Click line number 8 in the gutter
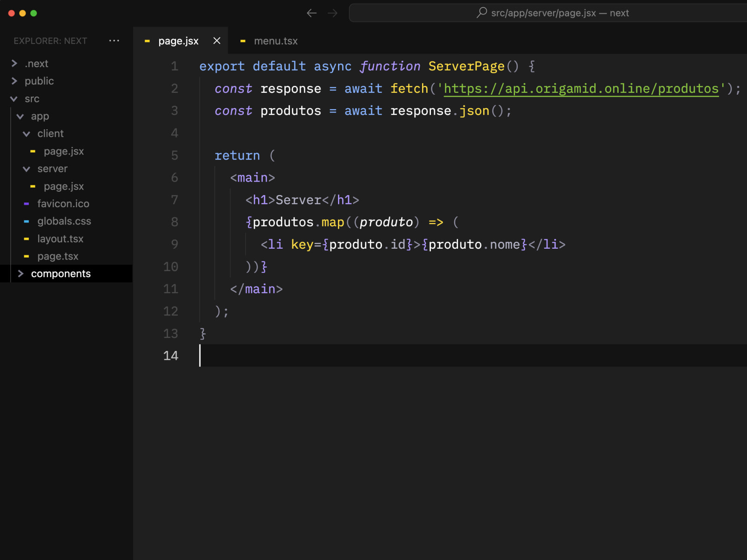Viewport: 747px width, 560px height. 174,222
